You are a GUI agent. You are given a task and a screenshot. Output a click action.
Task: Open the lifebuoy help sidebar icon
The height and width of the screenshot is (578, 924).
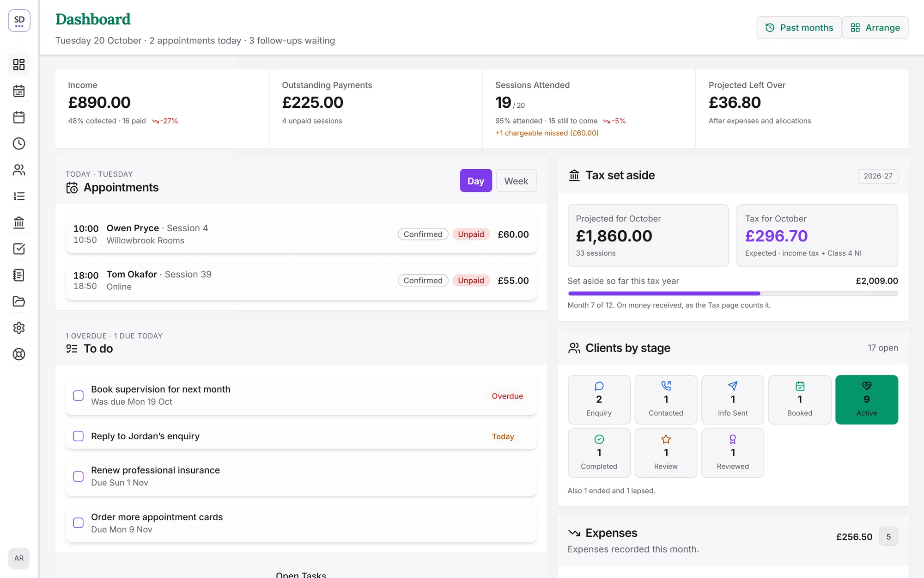19,354
